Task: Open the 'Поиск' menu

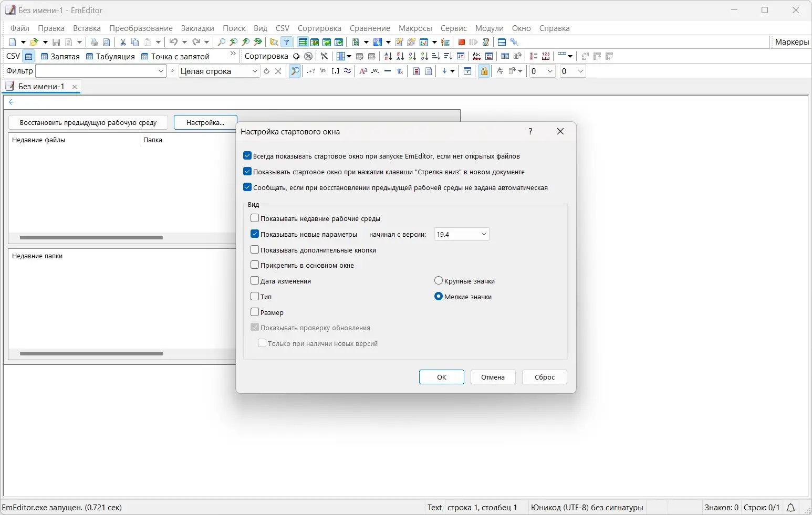Action: (x=234, y=28)
